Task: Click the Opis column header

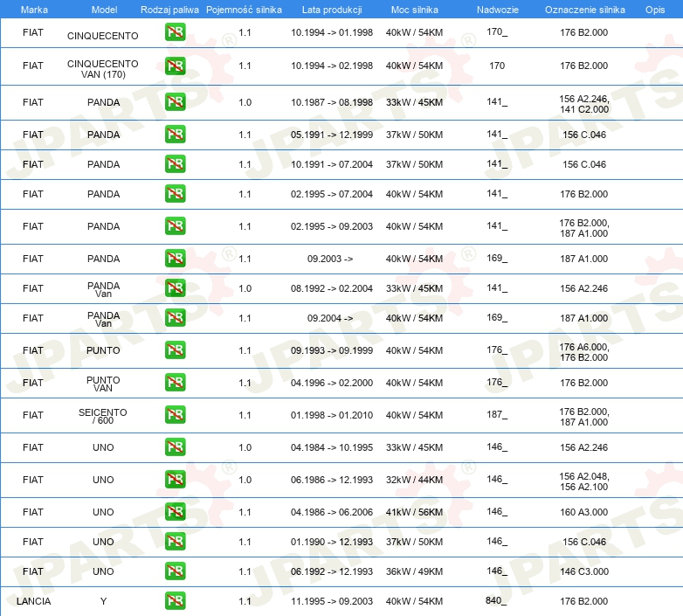Action: coord(655,10)
